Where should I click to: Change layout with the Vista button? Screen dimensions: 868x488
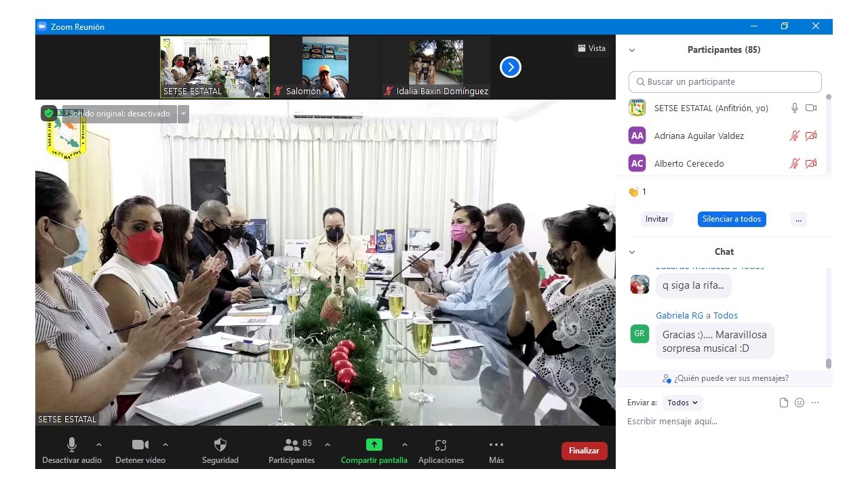pyautogui.click(x=591, y=48)
